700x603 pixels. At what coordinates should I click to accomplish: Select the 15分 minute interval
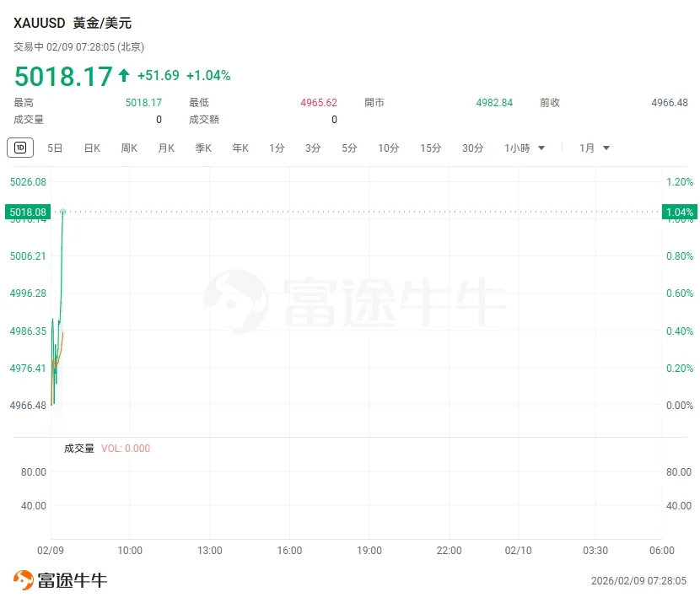click(x=431, y=148)
